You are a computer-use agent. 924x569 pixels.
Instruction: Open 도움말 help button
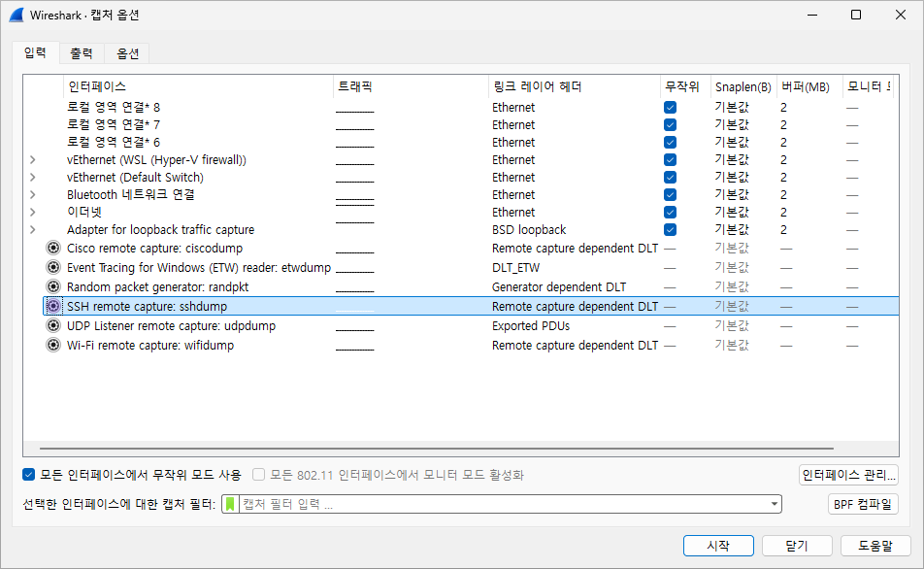tap(875, 546)
